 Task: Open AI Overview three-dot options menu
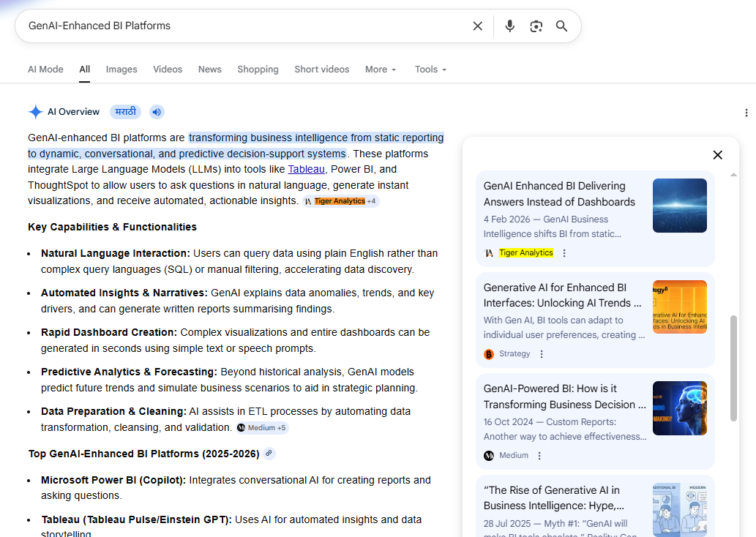pyautogui.click(x=746, y=113)
